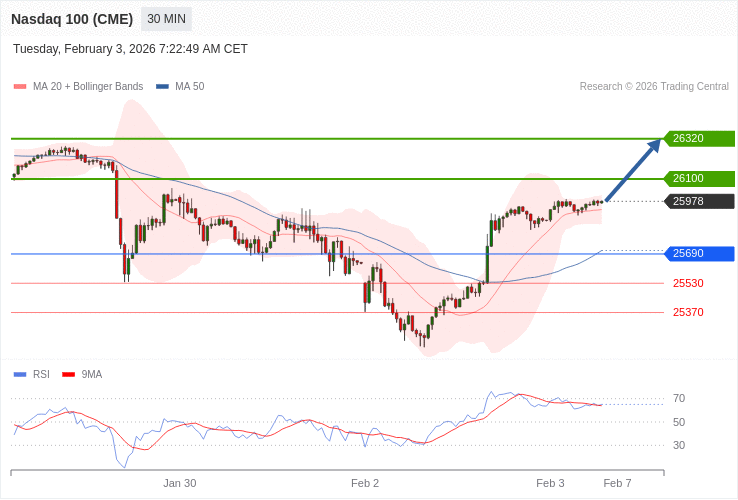Select the Feb 7 date axis label
The height and width of the screenshot is (500, 738).
pyautogui.click(x=617, y=483)
